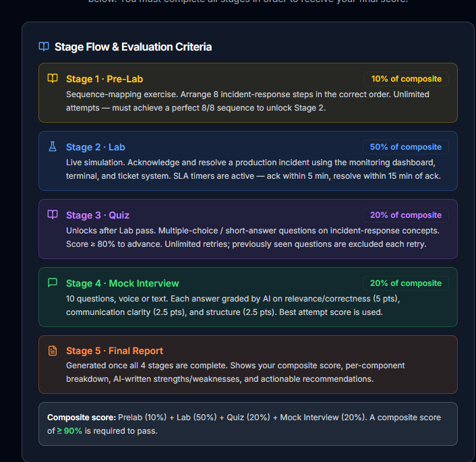Click the chat bubble icon for Mock Interview
The image size is (476, 462).
point(53,283)
